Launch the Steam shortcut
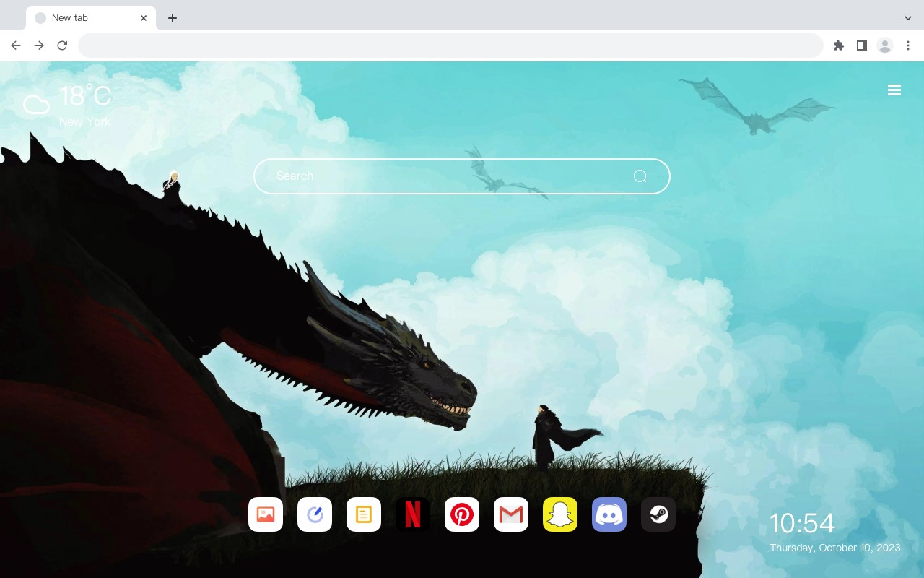 coord(658,514)
